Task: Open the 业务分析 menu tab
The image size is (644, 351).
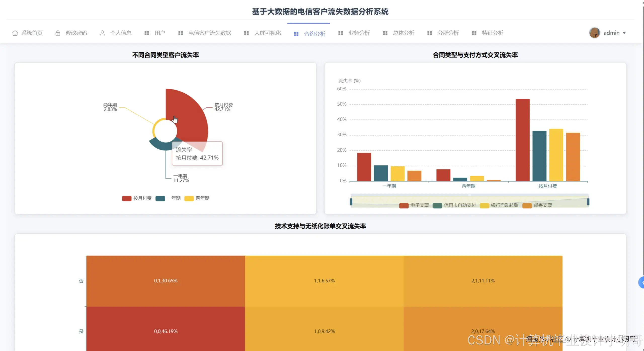Action: click(x=359, y=33)
